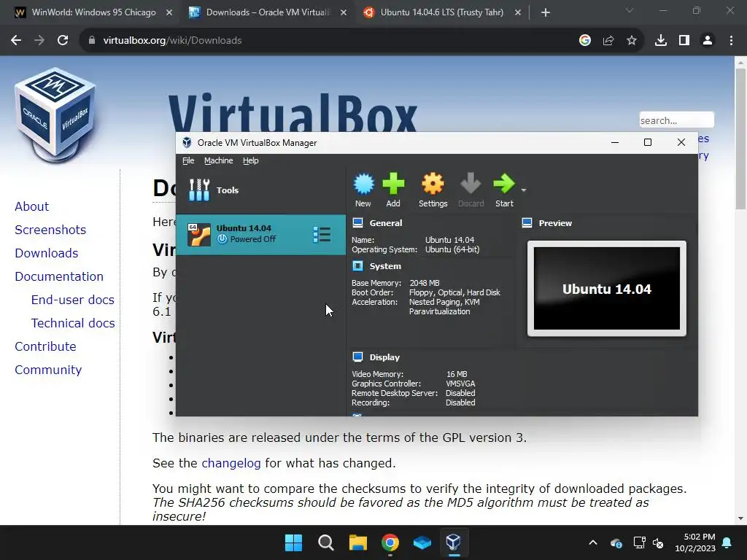The height and width of the screenshot is (560, 747).
Task: Click the Google icon in address bar
Action: click(584, 41)
